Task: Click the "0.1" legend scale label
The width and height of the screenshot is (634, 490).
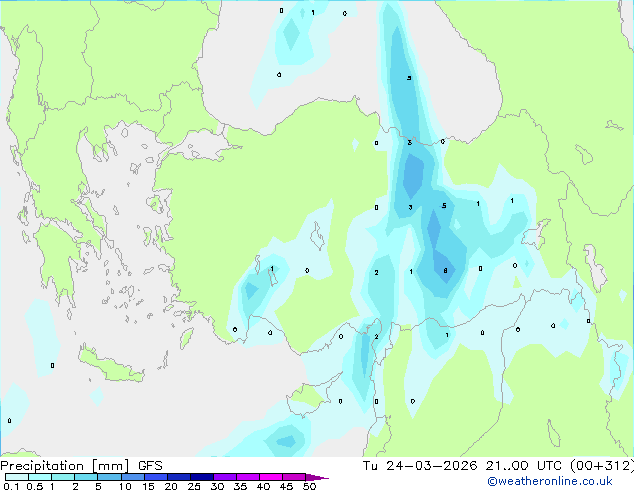Action: [11, 486]
